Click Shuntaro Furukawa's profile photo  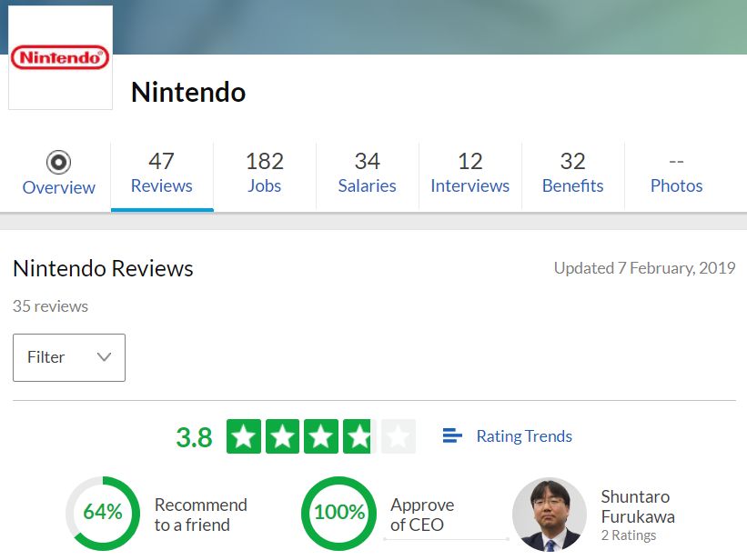(x=550, y=515)
